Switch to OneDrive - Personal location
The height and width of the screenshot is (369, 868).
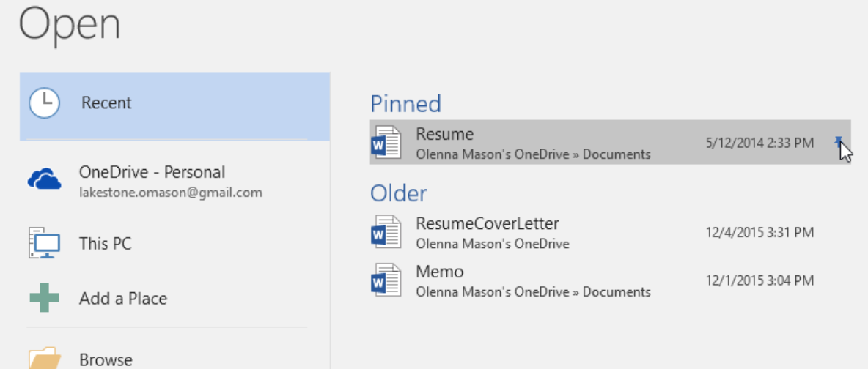point(152,173)
